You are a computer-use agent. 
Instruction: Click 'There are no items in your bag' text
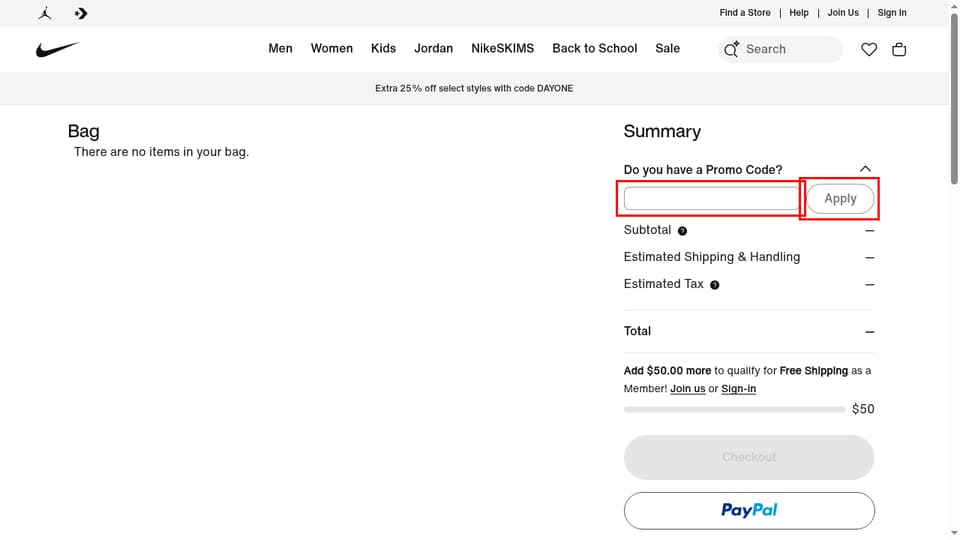pyautogui.click(x=162, y=152)
